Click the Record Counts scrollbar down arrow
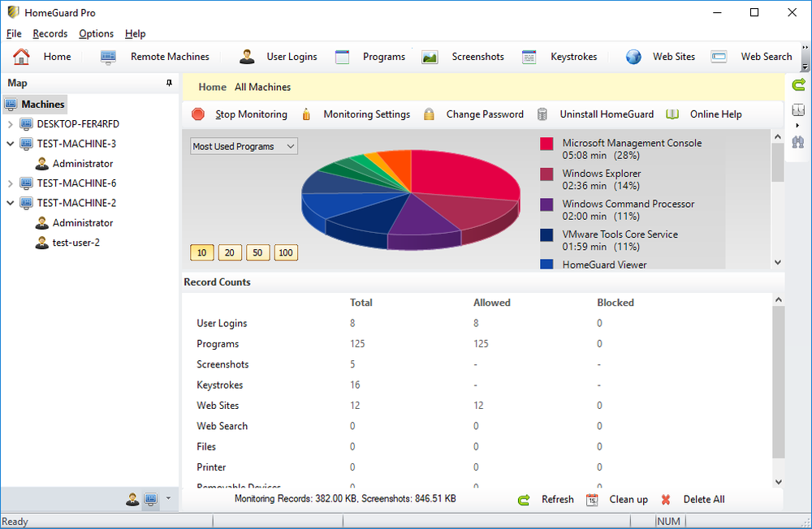Image resolution: width=812 pixels, height=529 pixels. [x=779, y=482]
